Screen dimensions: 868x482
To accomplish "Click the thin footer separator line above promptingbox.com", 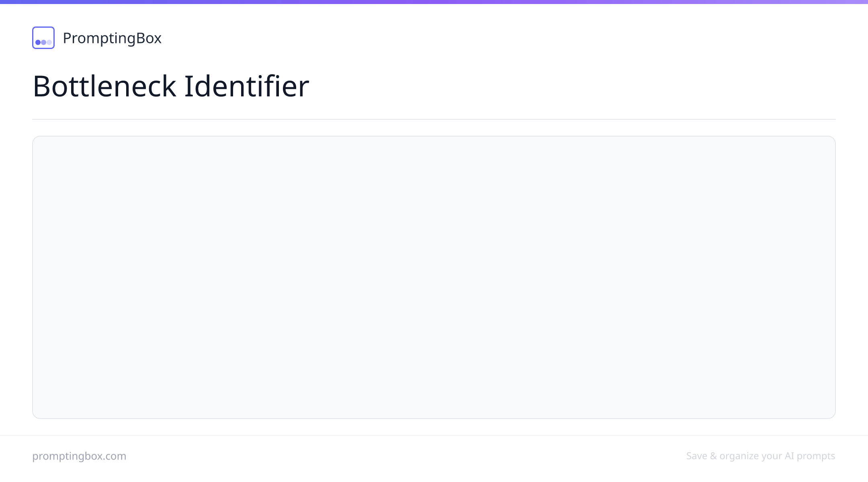I will coord(434,435).
